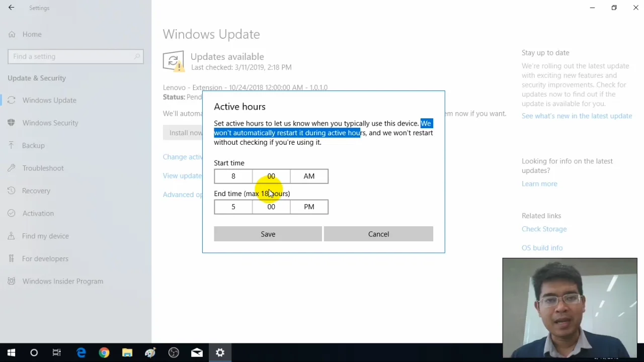
Task: Open Windows Insider Program settings
Action: [x=62, y=281]
